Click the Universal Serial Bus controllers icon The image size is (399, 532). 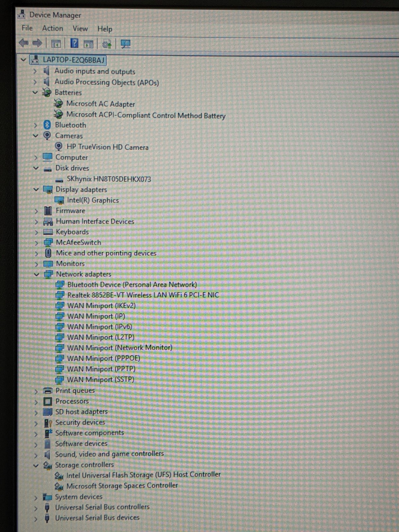pyautogui.click(x=47, y=507)
